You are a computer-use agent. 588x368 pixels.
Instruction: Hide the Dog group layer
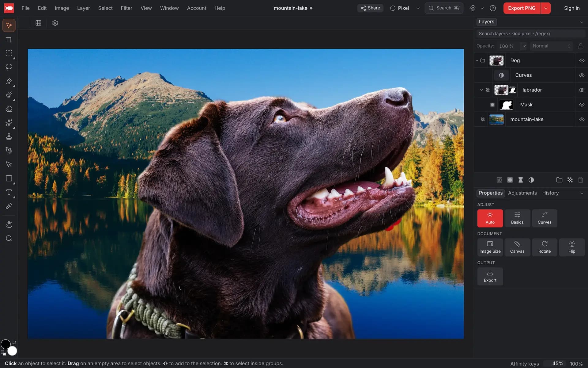point(582,60)
